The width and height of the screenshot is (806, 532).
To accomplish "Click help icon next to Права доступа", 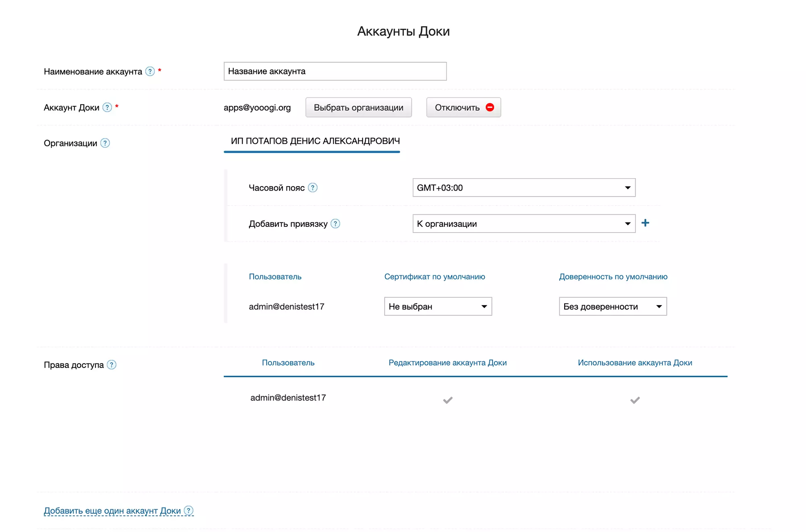I will tap(112, 365).
